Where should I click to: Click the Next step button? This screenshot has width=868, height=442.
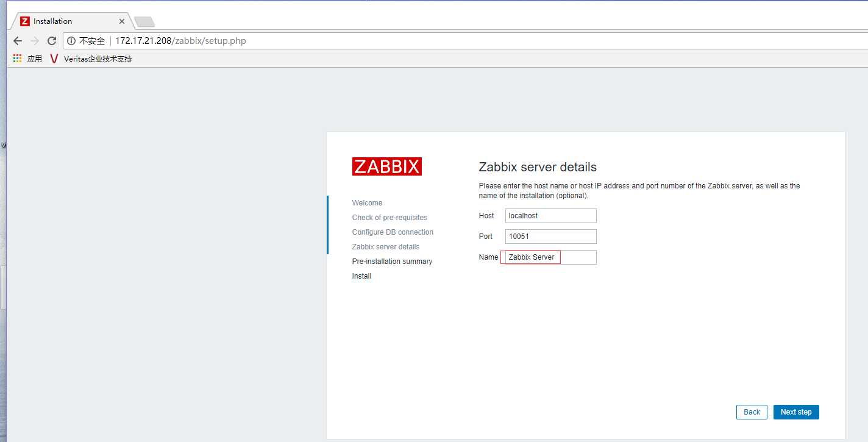click(796, 412)
